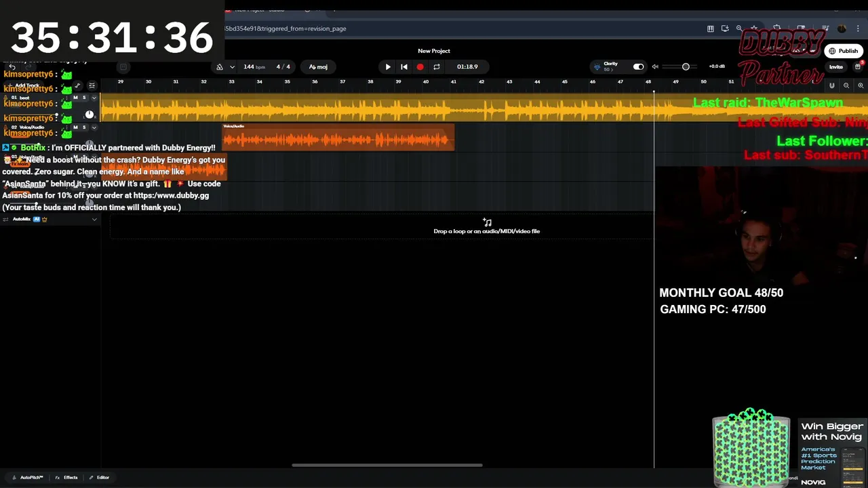Expand track 02 Voice/Audio chevron

94,127
